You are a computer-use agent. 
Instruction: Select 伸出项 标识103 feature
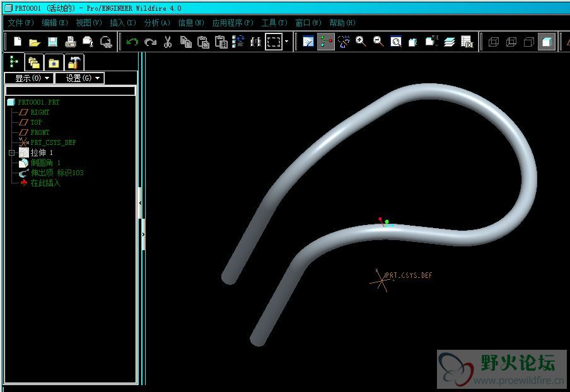point(57,173)
